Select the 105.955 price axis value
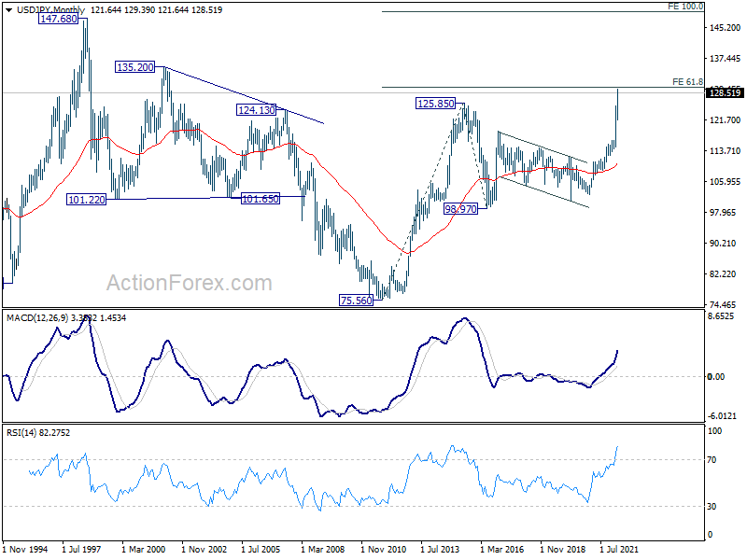 (725, 181)
